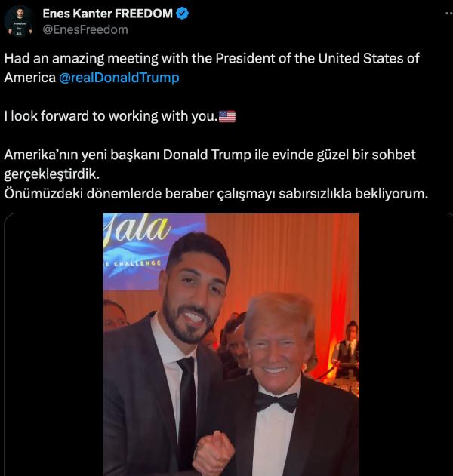The image size is (453, 476).
Task: Click the black bar right of photo
Action: tap(406, 345)
